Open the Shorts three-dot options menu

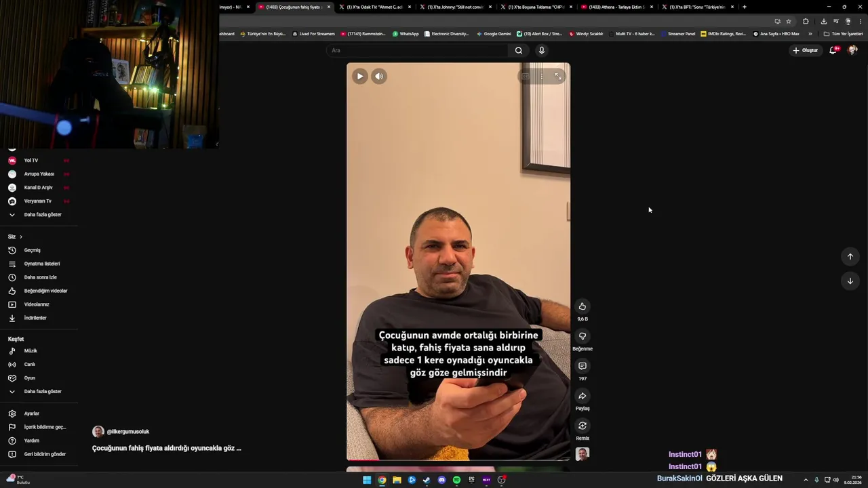click(x=542, y=77)
